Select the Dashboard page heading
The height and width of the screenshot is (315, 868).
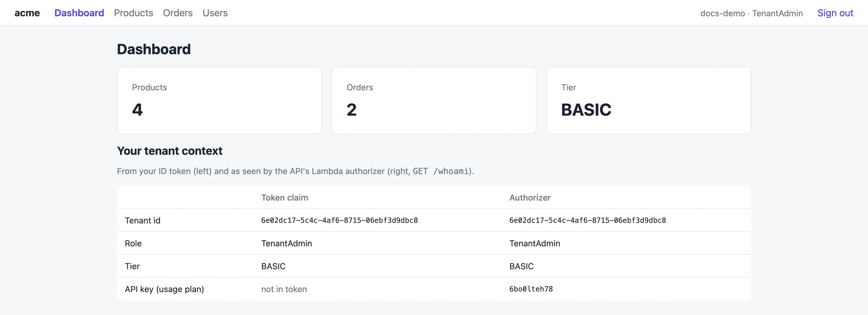pyautogui.click(x=154, y=49)
